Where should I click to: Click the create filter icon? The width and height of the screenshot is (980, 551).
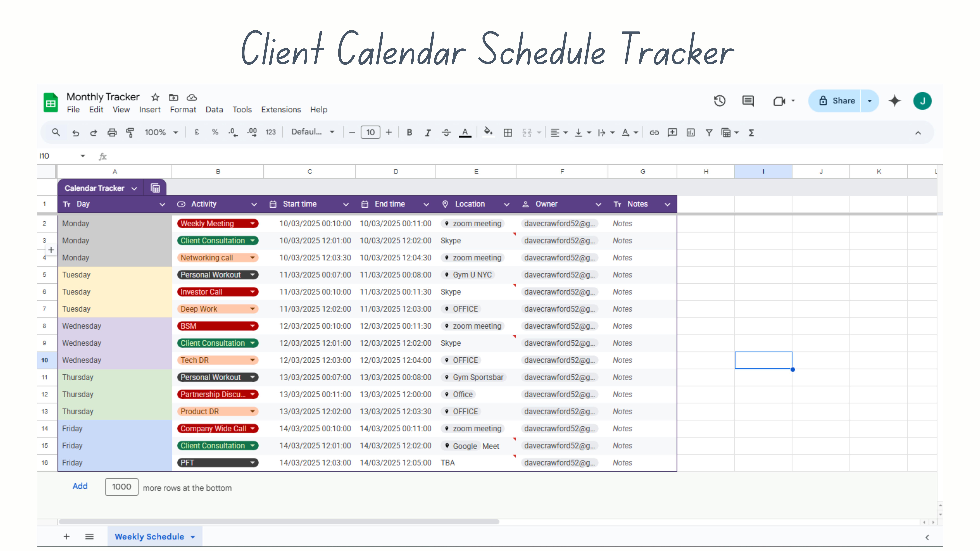point(709,132)
